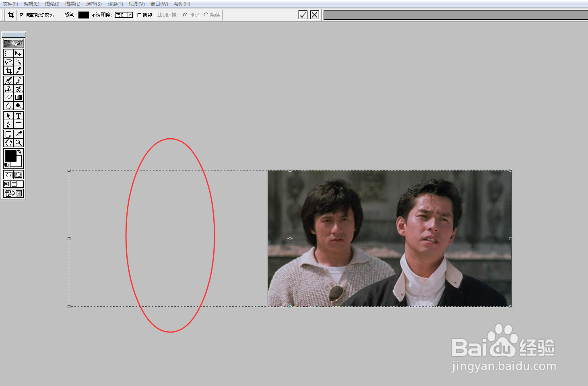Select the Eraser tool
Viewport: 588px width, 386px height.
click(x=8, y=97)
